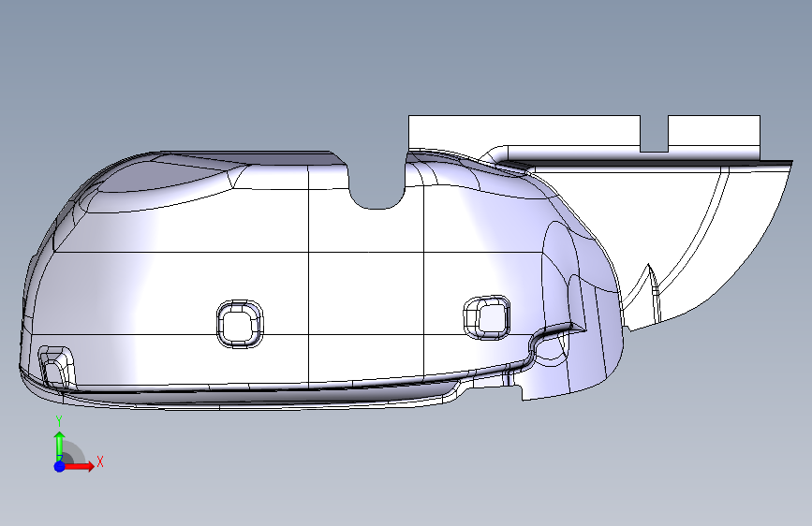Click the red X axis arrow
Viewport: 812px width, 526px height.
pyautogui.click(x=79, y=466)
